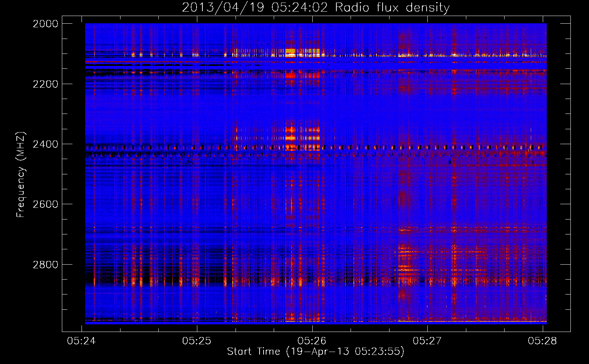Click the plot title '2013/04/19 05:24:02 Radio flux density'
589x364 pixels.
pyautogui.click(x=316, y=7)
